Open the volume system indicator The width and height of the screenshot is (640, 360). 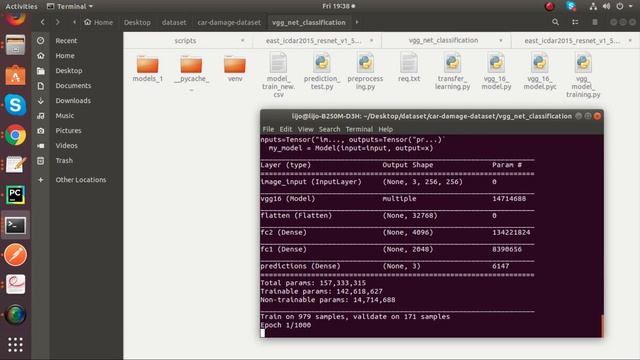[607, 6]
